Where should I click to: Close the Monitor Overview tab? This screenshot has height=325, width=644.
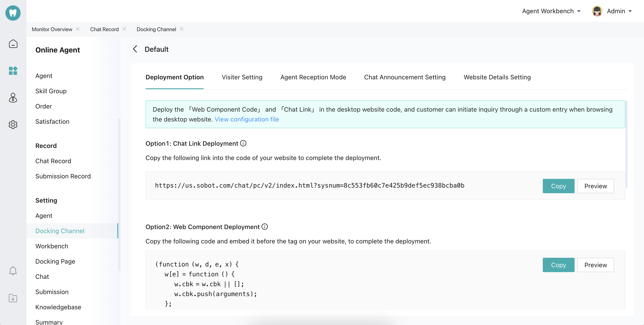(x=78, y=29)
